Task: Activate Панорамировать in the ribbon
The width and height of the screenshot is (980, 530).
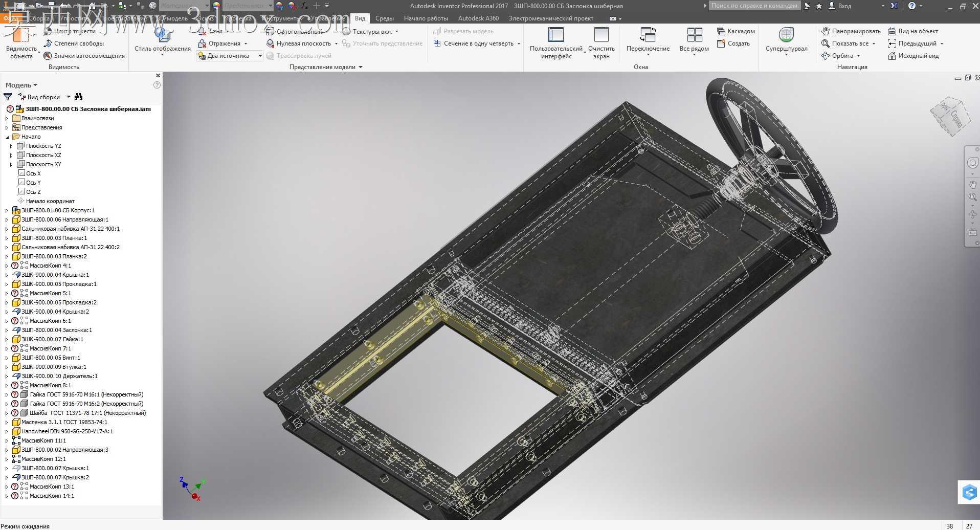Action: [x=851, y=31]
